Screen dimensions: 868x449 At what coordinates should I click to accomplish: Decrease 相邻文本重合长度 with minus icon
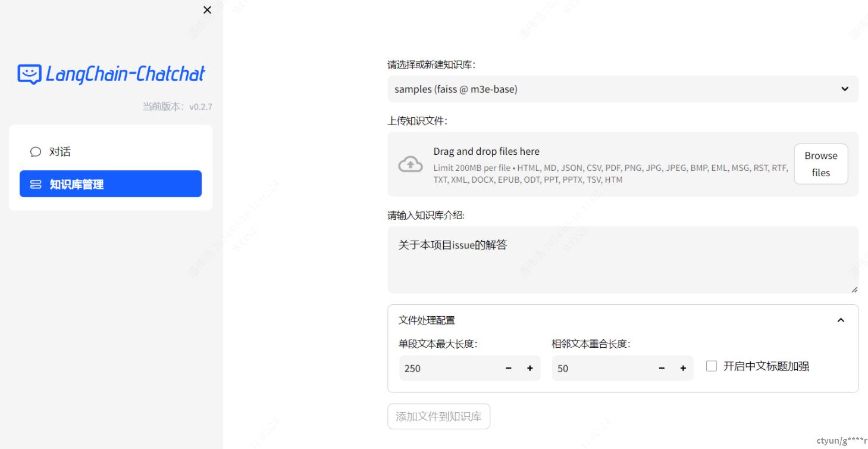point(662,369)
